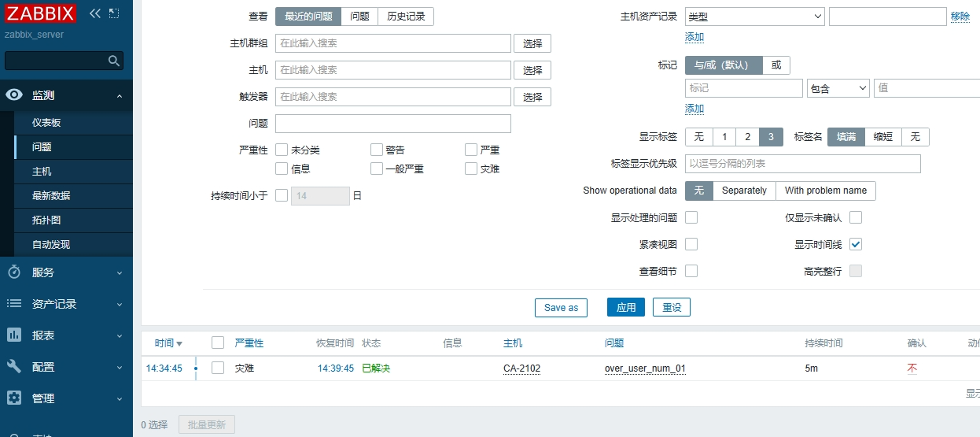Select 最新数据 in the sidebar
The height and width of the screenshot is (437, 980).
(x=51, y=196)
